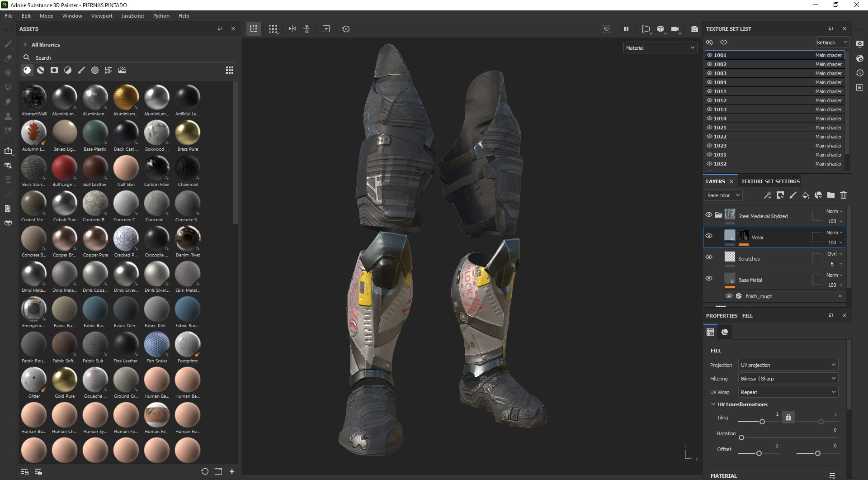Open History panel icon

860,73
